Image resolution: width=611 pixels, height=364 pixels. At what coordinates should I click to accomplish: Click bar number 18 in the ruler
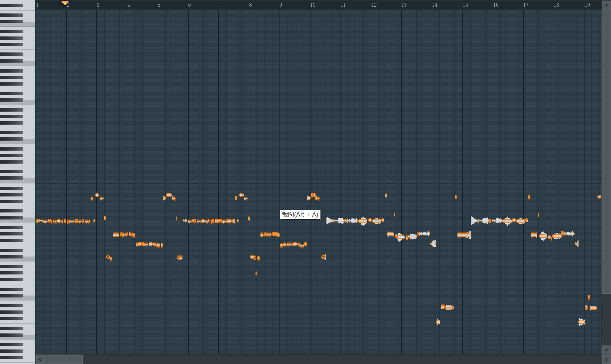point(556,5)
